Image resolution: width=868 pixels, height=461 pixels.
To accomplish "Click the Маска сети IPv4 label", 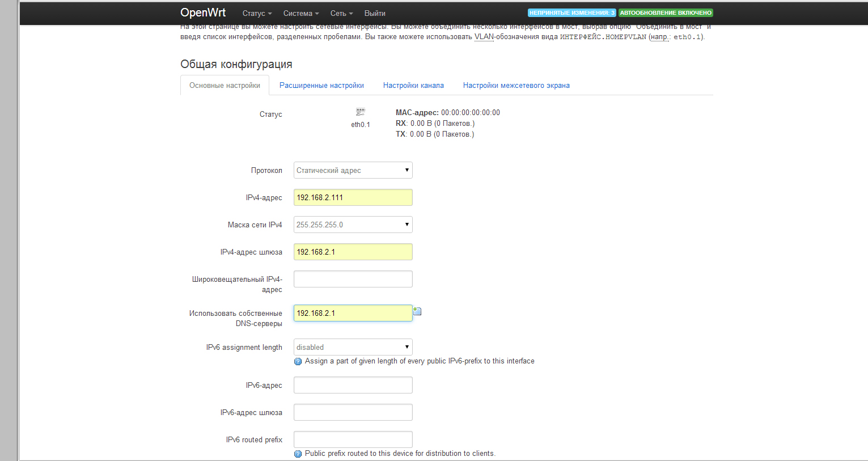I will (x=255, y=225).
